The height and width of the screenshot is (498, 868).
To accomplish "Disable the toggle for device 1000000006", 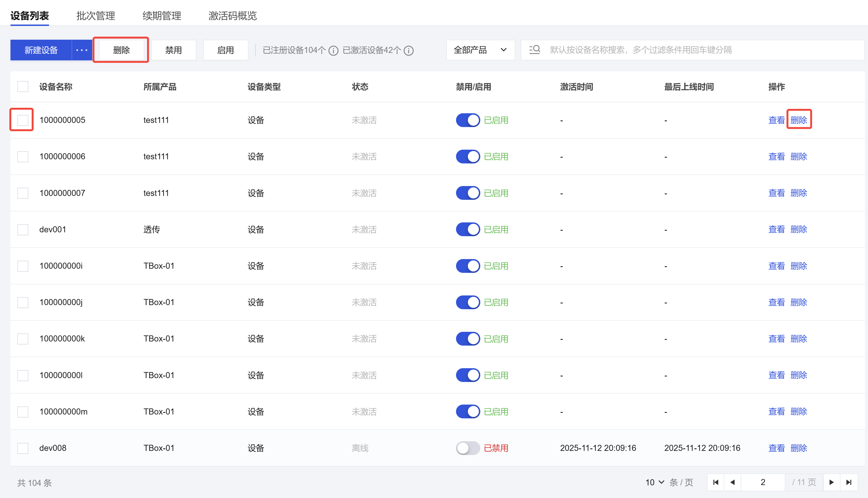I will (x=468, y=157).
